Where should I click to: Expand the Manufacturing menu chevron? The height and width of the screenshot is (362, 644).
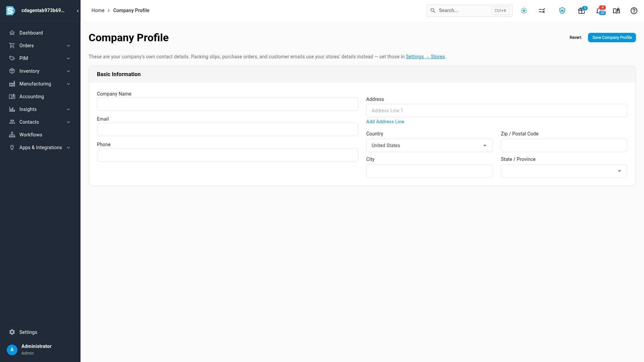coord(68,84)
